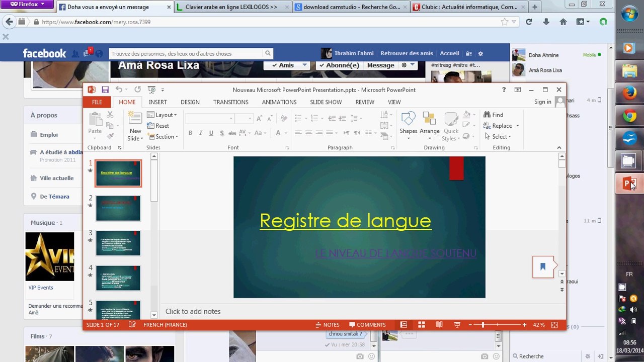
Task: Toggle Bold formatting button
Action: coord(190,133)
